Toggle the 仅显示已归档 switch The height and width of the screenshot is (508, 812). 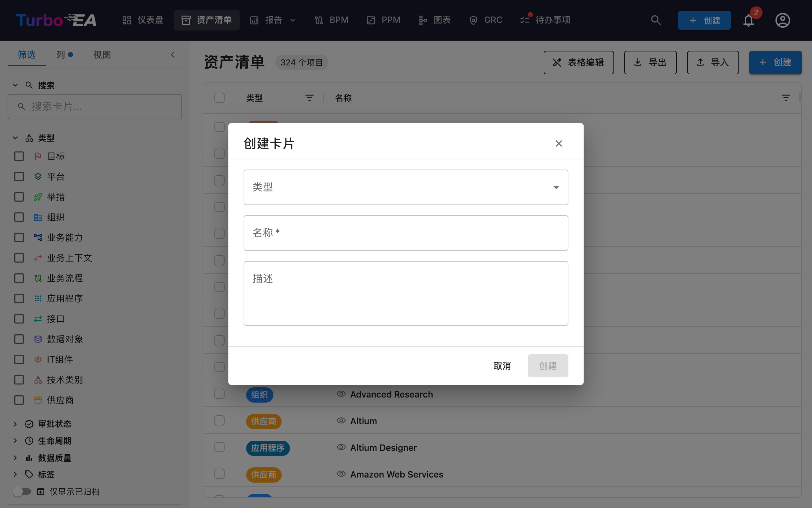(22, 491)
